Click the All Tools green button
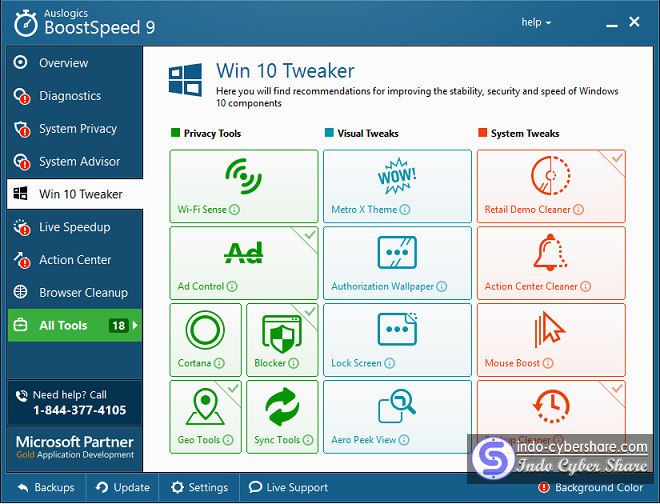This screenshot has height=504, width=660. click(75, 325)
